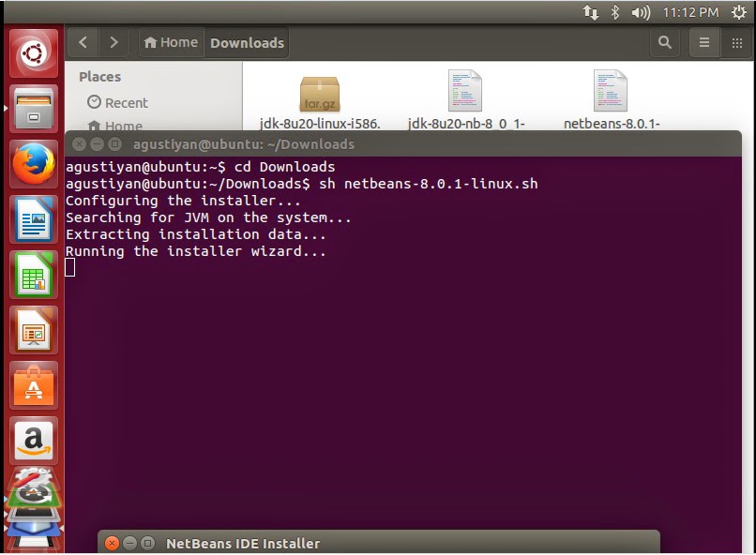Click the NetBeans IDE Installer title bar
756x555 pixels.
[379, 543]
